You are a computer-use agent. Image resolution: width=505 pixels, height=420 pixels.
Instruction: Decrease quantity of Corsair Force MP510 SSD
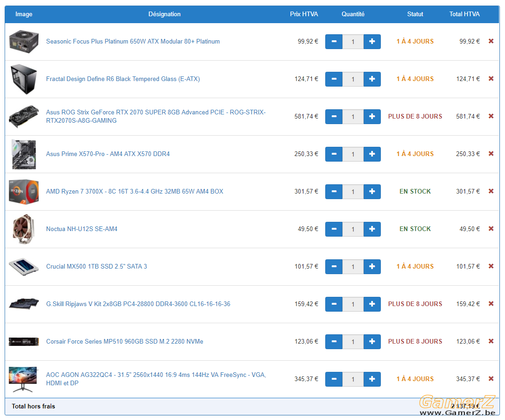[334, 341]
